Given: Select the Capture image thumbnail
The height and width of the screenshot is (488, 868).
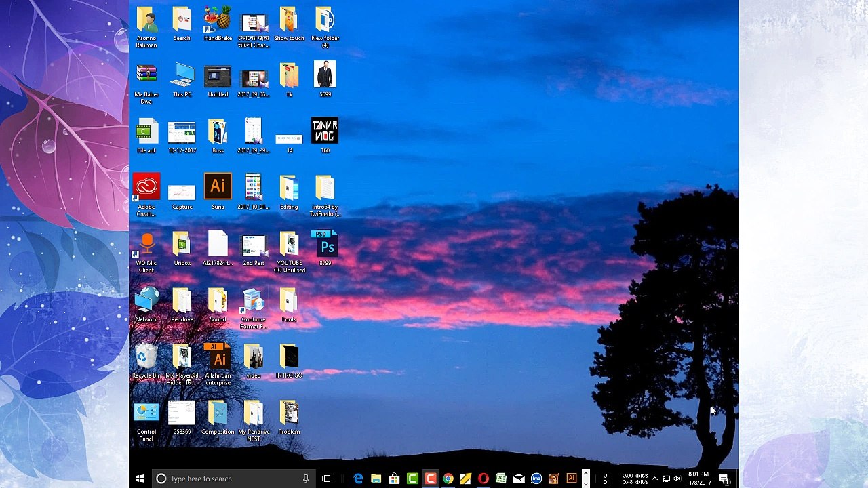Looking at the screenshot, I should pyautogui.click(x=182, y=192).
